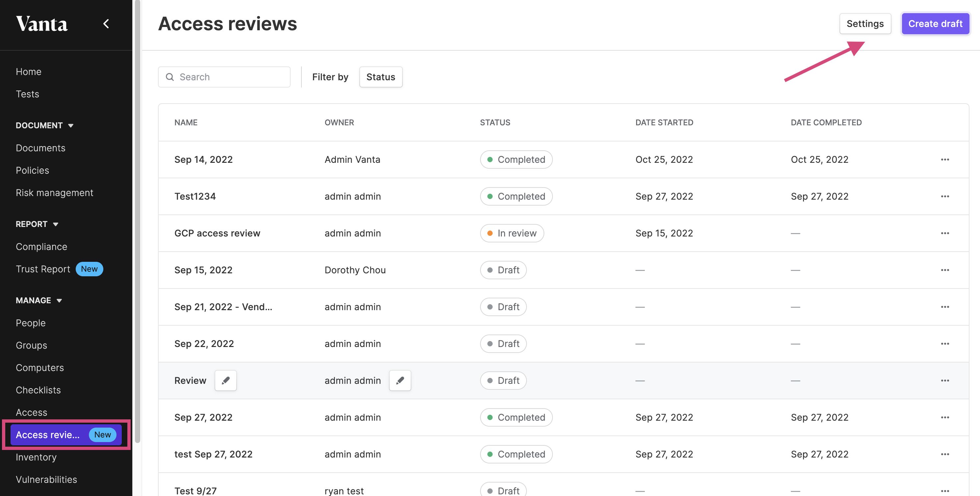The image size is (980, 496).
Task: Click the magnifier icon in the Search box
Action: [x=170, y=77]
